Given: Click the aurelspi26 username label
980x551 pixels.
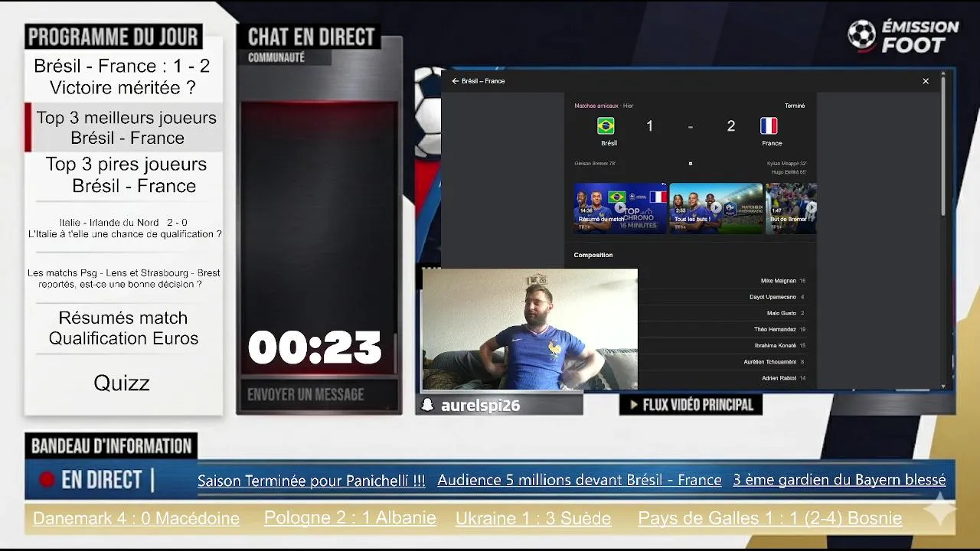Looking at the screenshot, I should point(480,406).
